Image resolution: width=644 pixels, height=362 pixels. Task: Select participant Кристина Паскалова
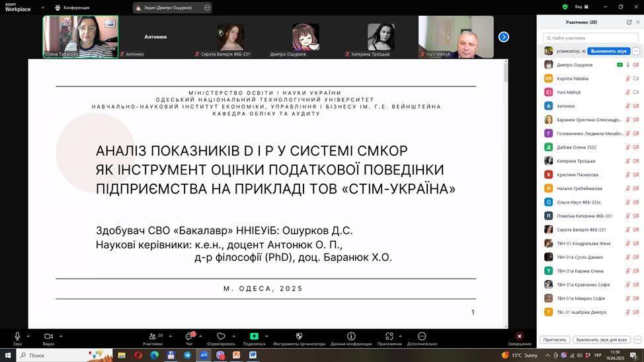point(590,174)
